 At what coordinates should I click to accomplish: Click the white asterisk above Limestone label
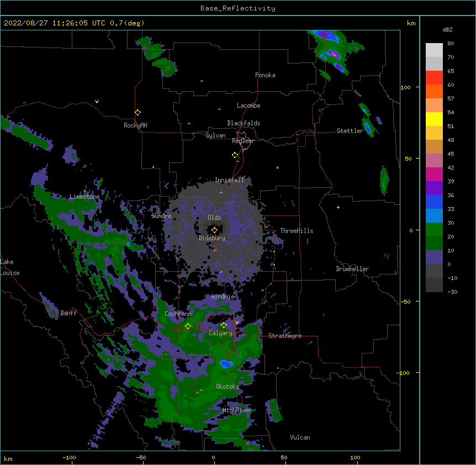(x=85, y=191)
